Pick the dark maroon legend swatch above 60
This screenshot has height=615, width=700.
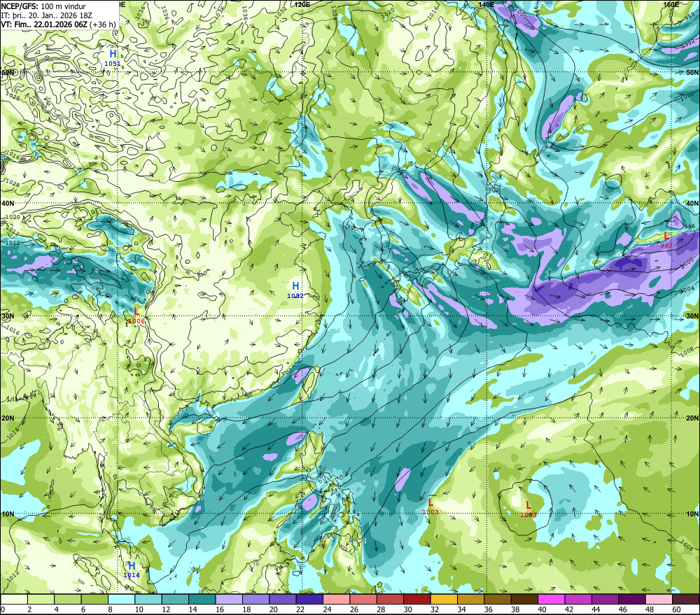[x=686, y=599]
